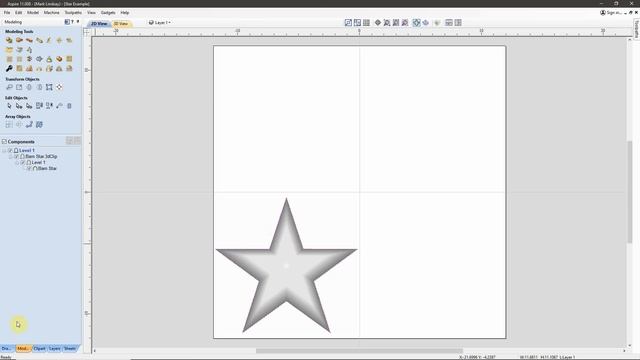Open the Sheets tab at the bottom
This screenshot has height=360, width=640.
pyautogui.click(x=70, y=349)
